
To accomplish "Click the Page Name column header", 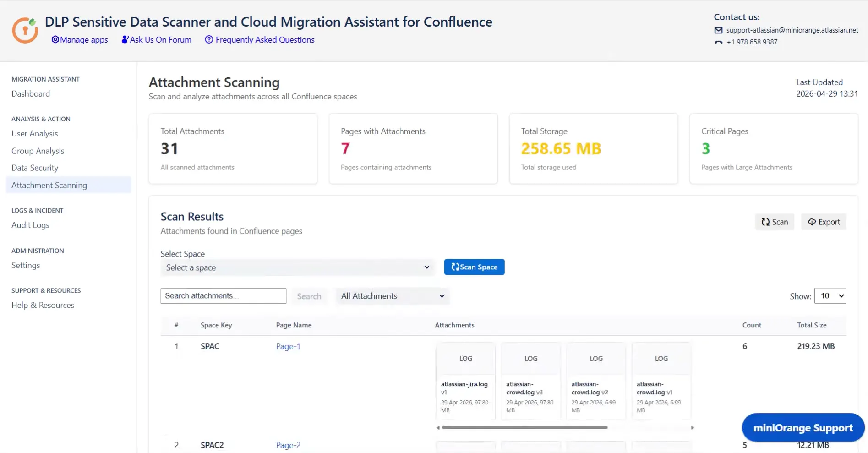I will coord(294,325).
